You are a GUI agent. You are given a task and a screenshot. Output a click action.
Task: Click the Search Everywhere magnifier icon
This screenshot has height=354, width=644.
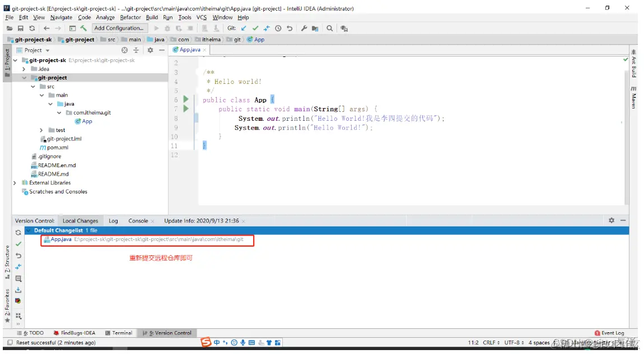click(329, 29)
